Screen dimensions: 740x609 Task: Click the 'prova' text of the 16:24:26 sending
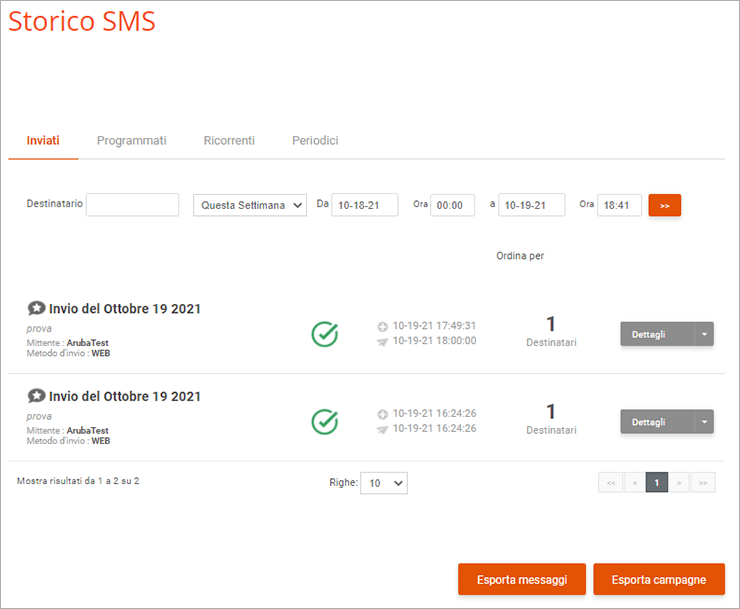coord(39,416)
